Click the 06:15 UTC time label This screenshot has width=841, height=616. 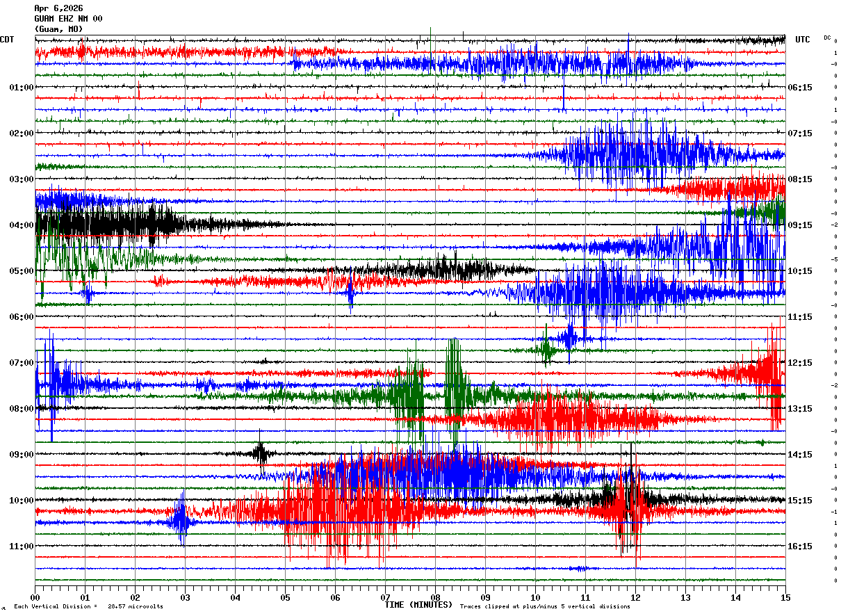click(801, 88)
